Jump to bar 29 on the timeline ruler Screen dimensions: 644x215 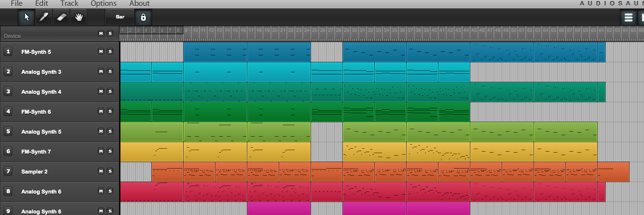346,31
